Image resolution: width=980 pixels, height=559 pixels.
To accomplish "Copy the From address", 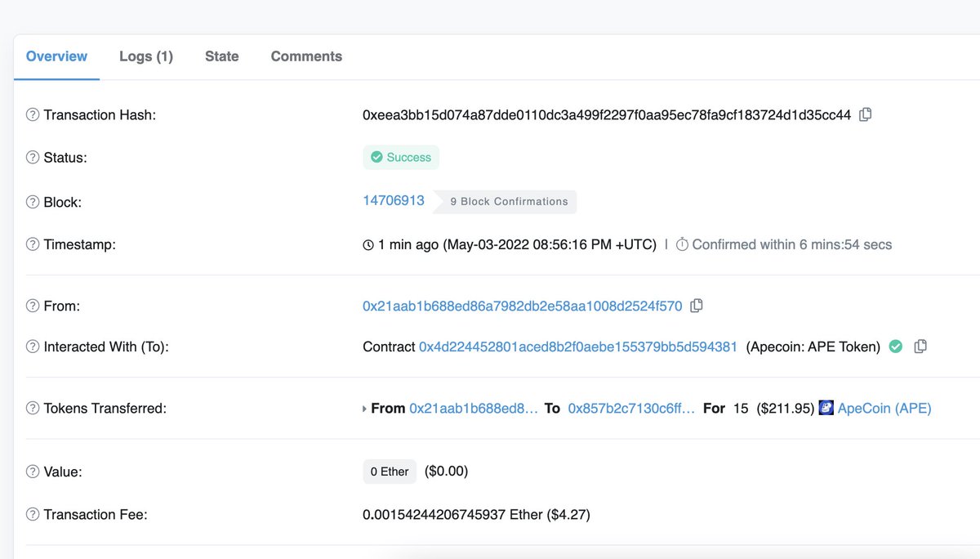I will tap(697, 306).
